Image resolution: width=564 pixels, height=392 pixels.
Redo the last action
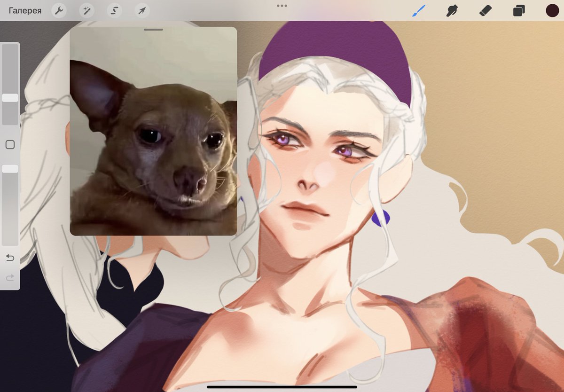point(10,278)
